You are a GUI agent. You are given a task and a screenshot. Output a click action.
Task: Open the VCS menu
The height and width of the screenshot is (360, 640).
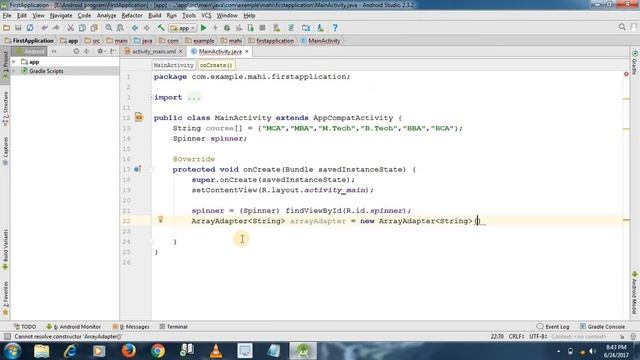click(x=206, y=16)
